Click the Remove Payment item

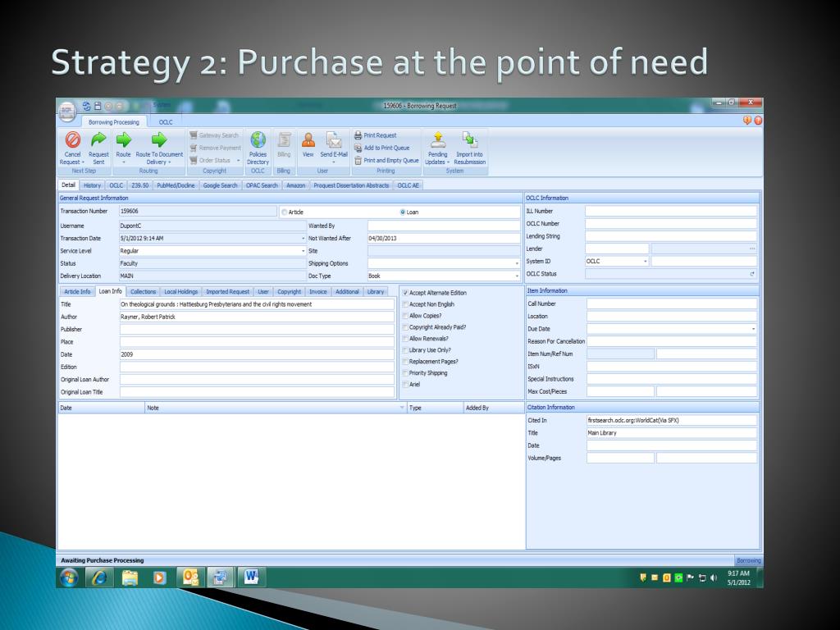[x=215, y=148]
